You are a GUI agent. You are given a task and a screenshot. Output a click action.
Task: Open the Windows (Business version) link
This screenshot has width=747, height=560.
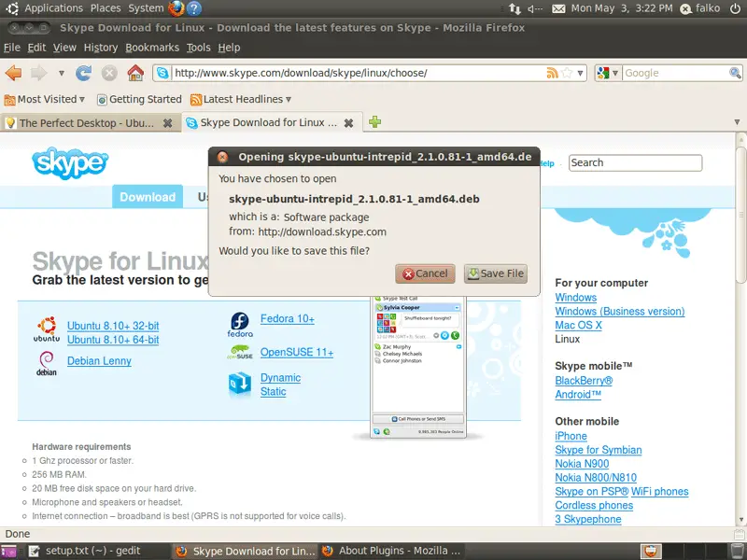(620, 312)
